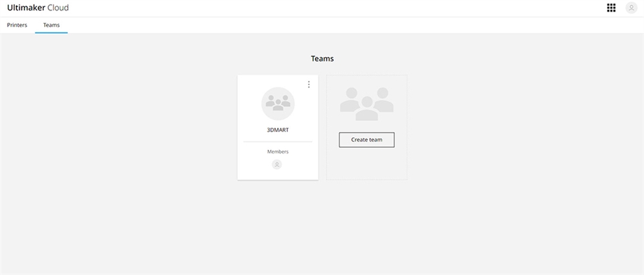Click the word Cloud in the header

[58, 8]
